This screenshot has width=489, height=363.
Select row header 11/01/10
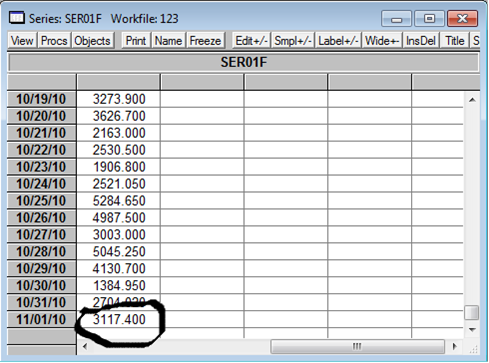(42, 319)
